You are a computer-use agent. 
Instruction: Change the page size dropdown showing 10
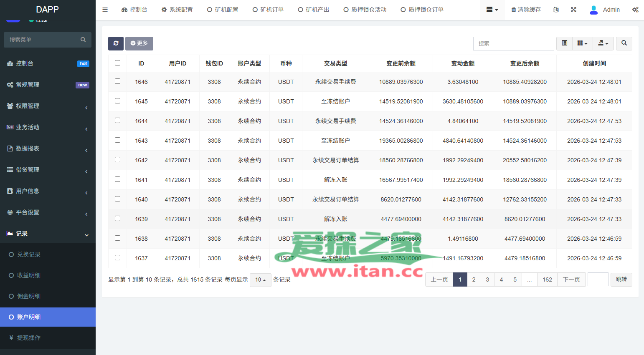(x=261, y=280)
